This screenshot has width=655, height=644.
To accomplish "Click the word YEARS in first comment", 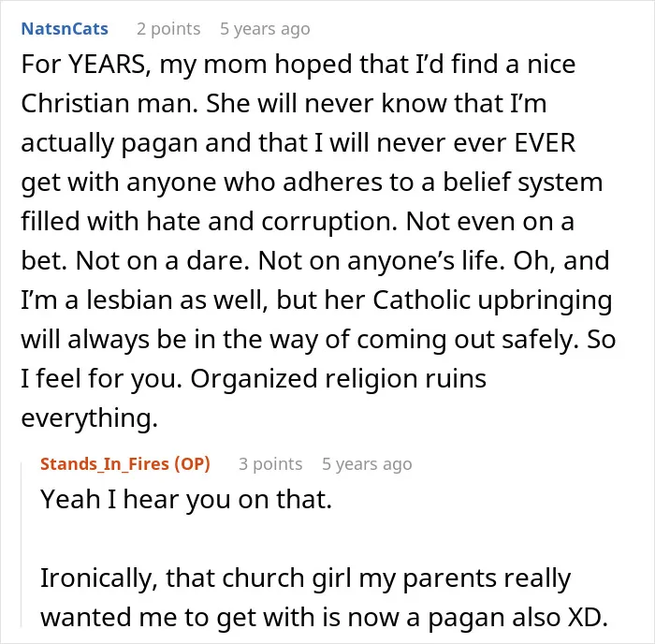I will pos(107,65).
